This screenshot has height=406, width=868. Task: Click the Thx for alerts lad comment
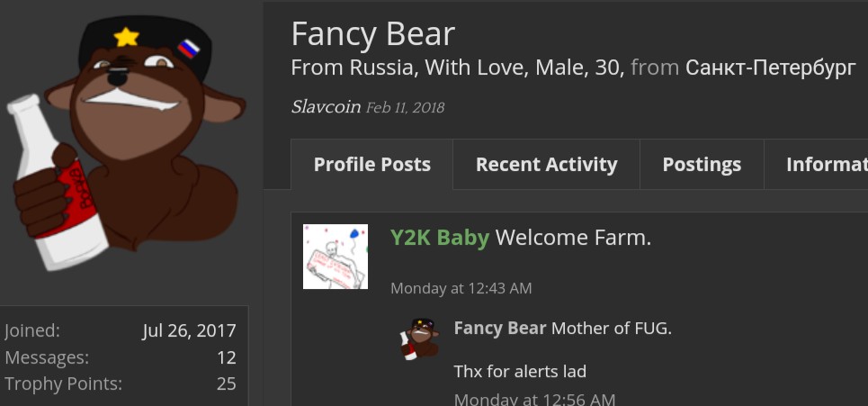520,371
